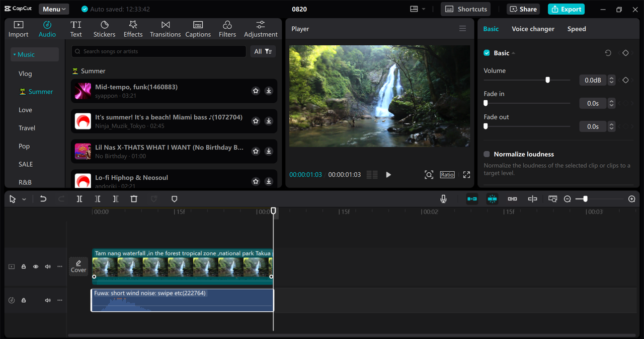Image resolution: width=644 pixels, height=339 pixels.
Task: Switch to the Speed tab
Action: (x=577, y=29)
